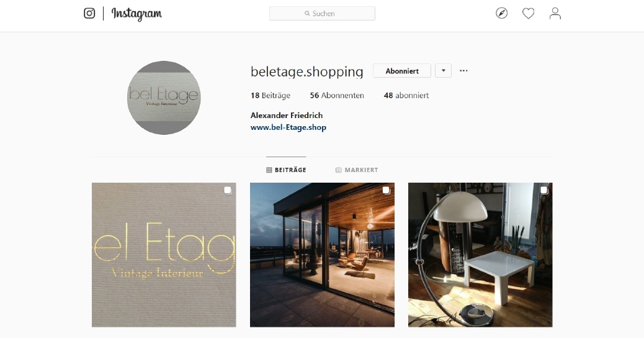644x338 pixels.
Task: Click multi-image icon on the logo post
Action: [x=228, y=190]
